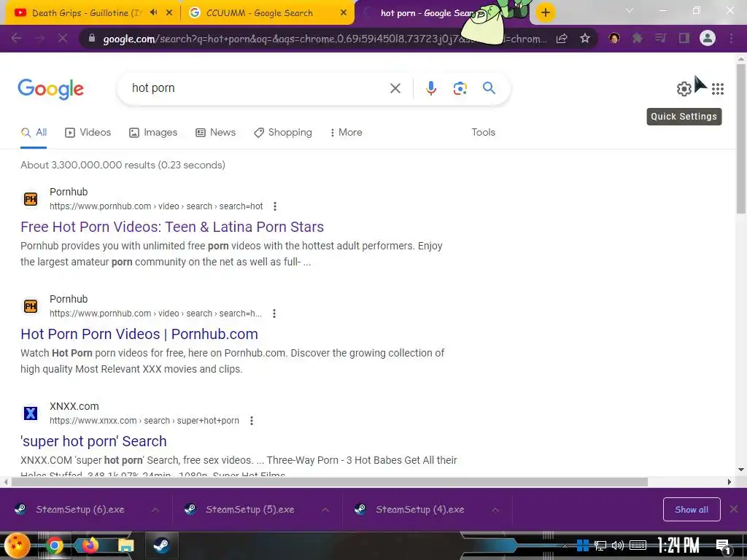Screen dimensions: 747x560
Task: Select the All results tab
Action: tap(34, 133)
